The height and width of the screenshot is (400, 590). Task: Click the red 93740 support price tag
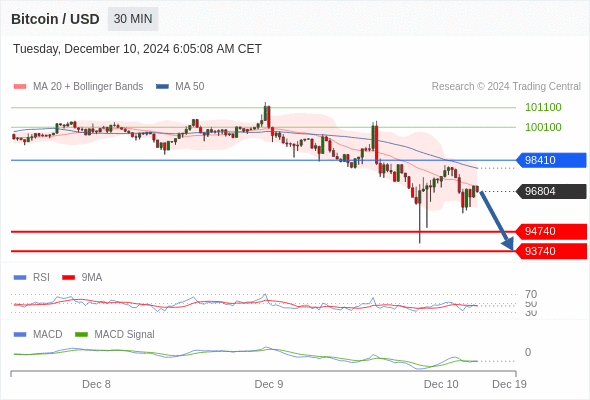[551, 251]
